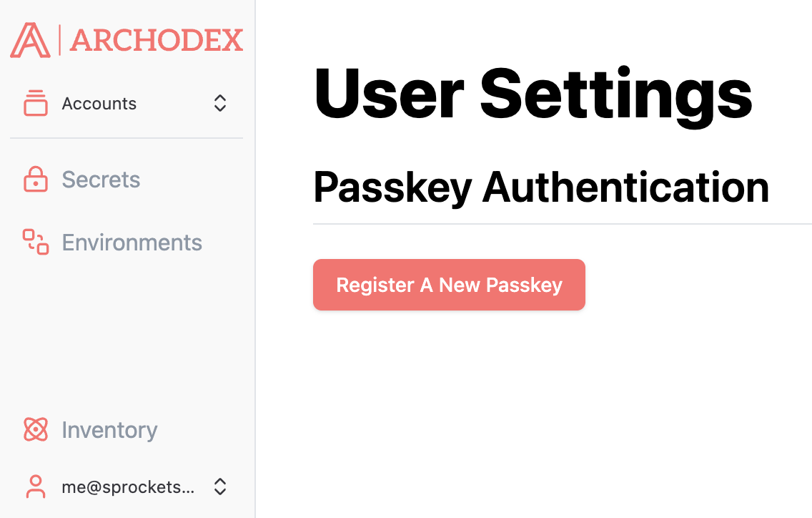Expand the Accounts selector chevron
The width and height of the screenshot is (812, 518).
tap(219, 103)
